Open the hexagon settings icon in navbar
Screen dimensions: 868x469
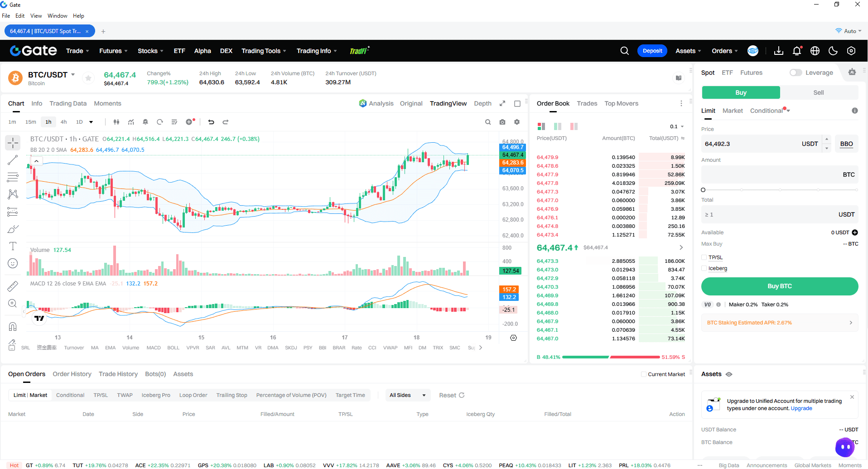coord(851,51)
